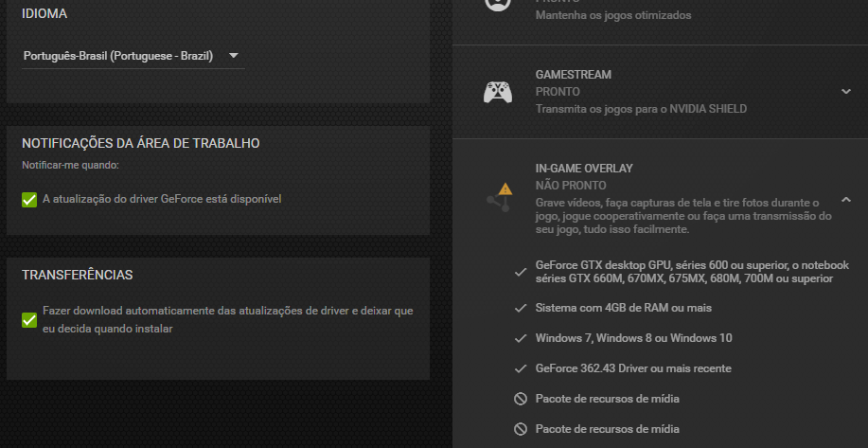The image size is (868, 448).
Task: Click checkmark beside 4GB de RAM requirement
Action: tap(521, 308)
